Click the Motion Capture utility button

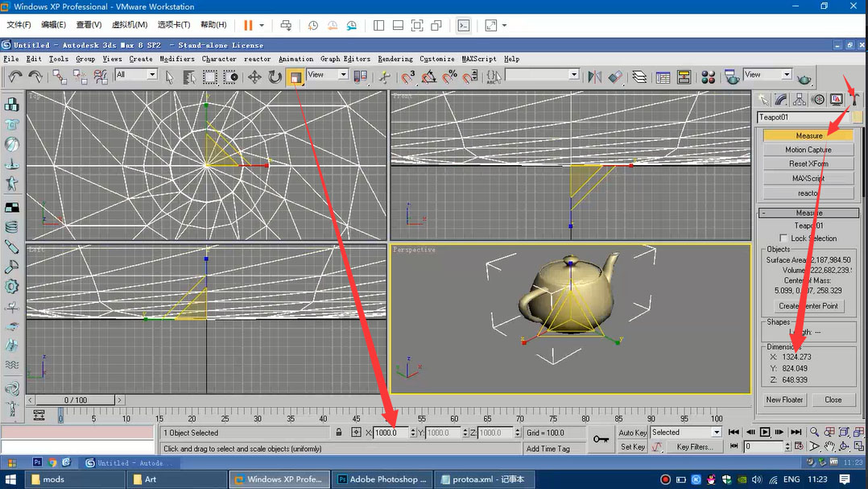(808, 150)
